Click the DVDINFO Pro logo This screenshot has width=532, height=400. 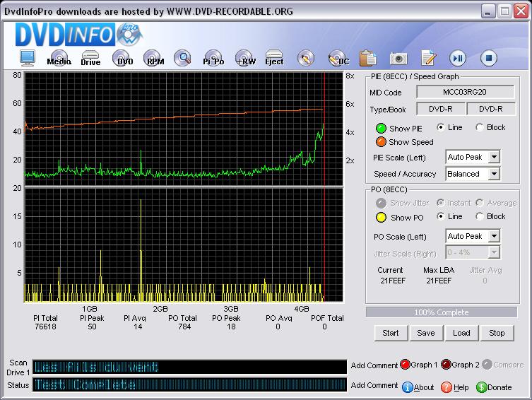78,34
